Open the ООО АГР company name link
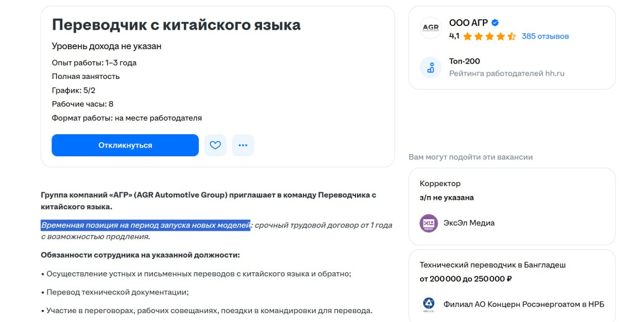Image resolution: width=644 pixels, height=322 pixels. (469, 23)
